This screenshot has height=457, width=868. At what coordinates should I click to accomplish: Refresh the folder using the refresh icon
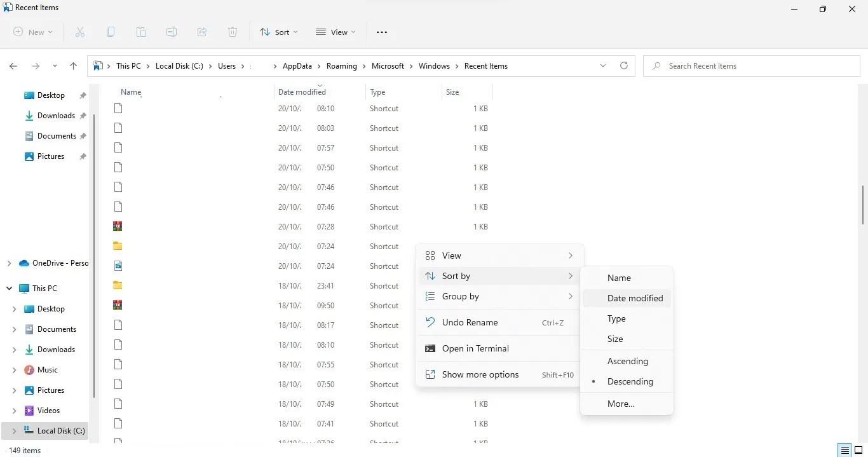623,65
